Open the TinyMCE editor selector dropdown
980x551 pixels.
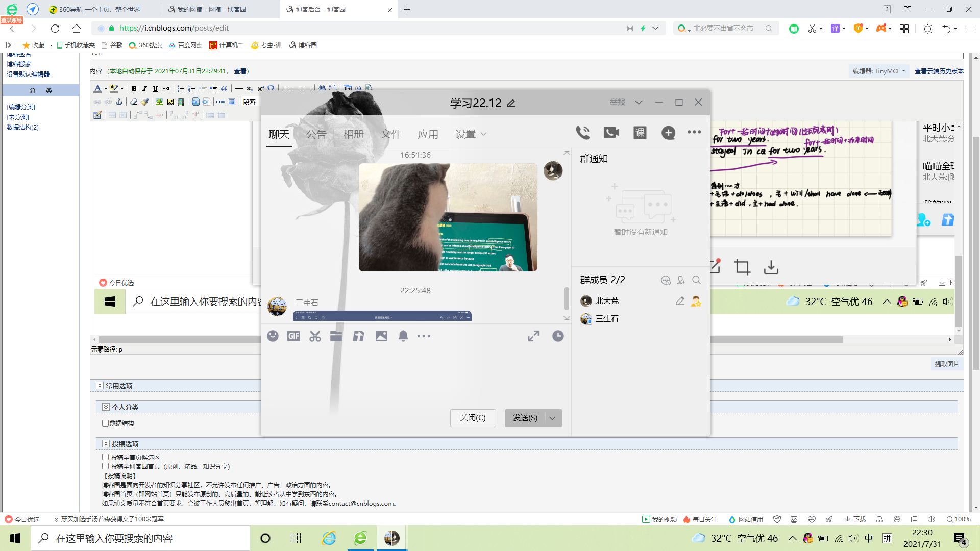pyautogui.click(x=878, y=71)
